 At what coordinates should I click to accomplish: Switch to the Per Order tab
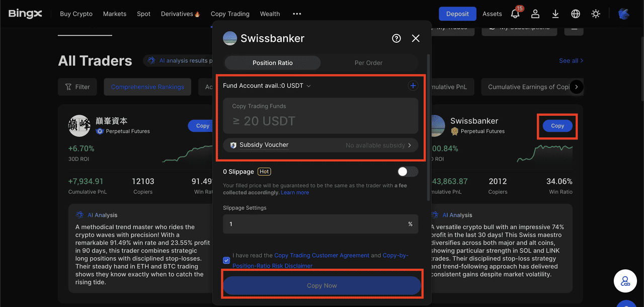point(368,63)
